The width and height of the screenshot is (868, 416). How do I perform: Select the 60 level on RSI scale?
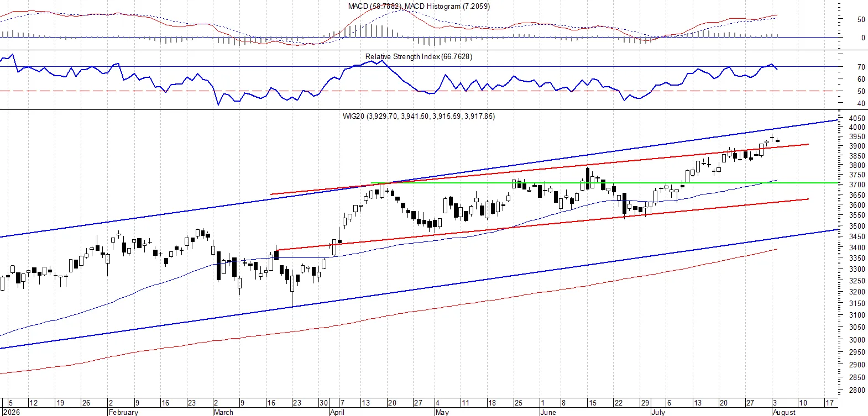pos(861,79)
